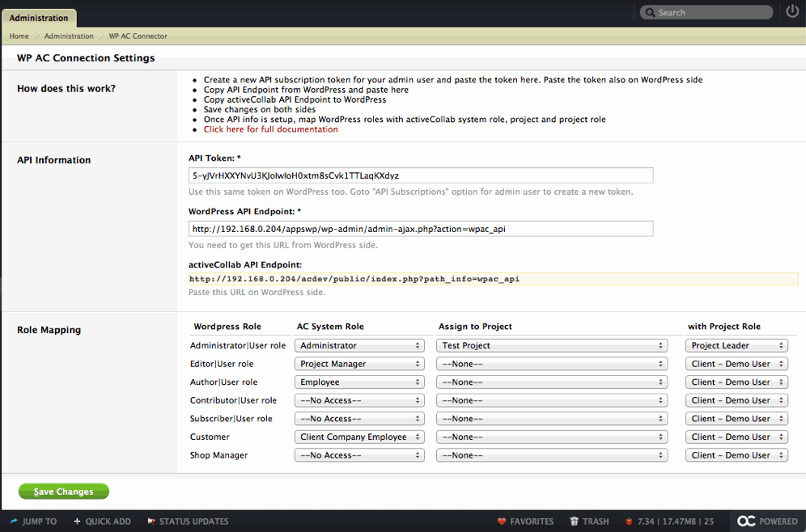The width and height of the screenshot is (806, 532).
Task: Click into the API Token field
Action: pos(421,175)
